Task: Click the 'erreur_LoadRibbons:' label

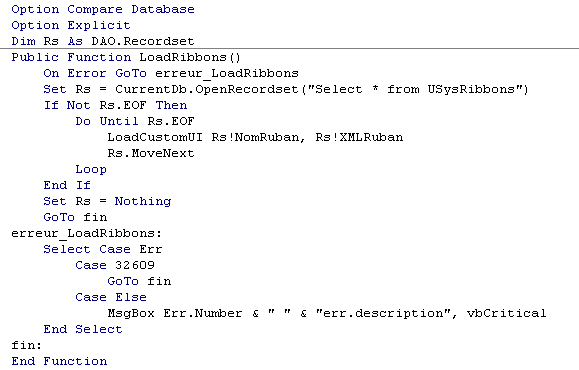Action: (86, 233)
